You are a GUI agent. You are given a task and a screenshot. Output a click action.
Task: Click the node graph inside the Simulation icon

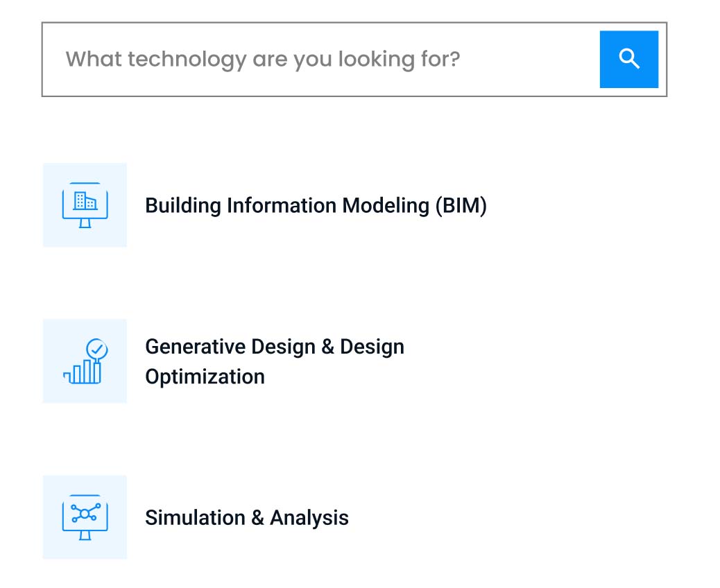pyautogui.click(x=85, y=513)
